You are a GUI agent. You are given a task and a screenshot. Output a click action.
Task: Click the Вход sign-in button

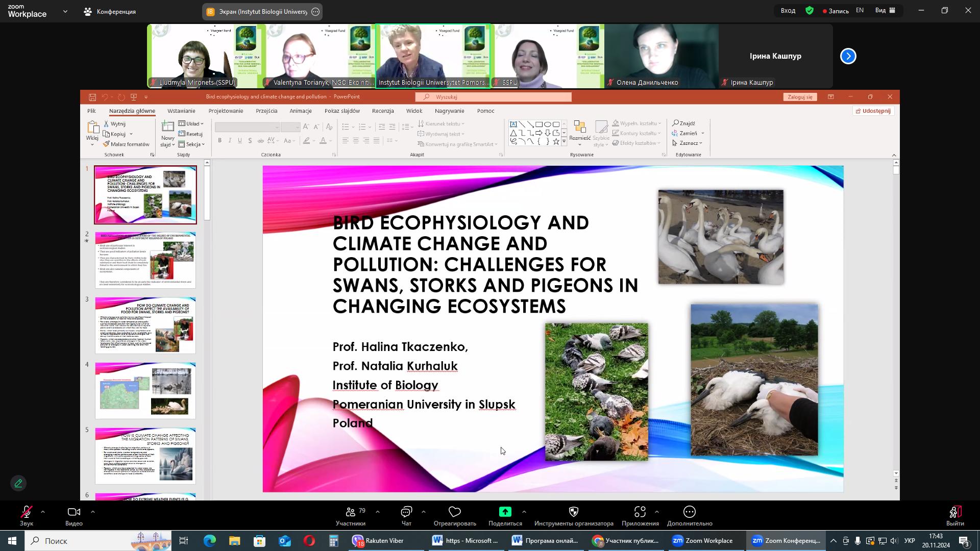[788, 11]
